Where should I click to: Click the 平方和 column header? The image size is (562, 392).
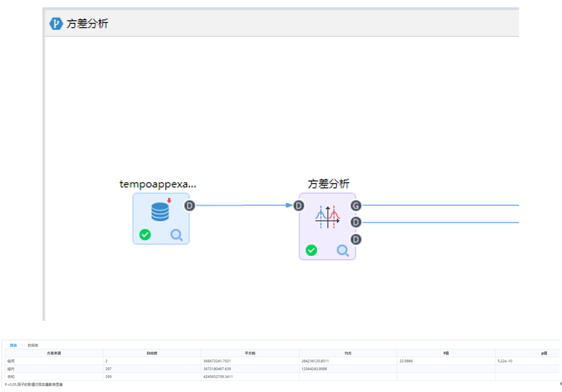250,354
